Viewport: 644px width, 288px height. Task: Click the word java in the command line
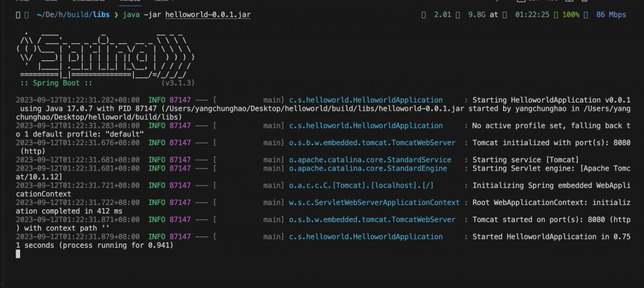click(131, 15)
